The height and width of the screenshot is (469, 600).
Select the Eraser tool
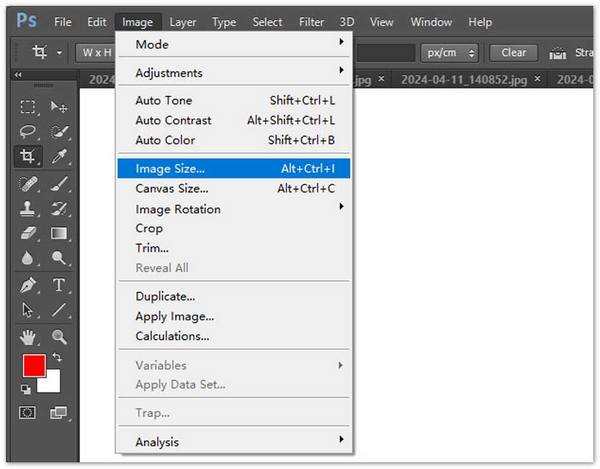[x=28, y=233]
